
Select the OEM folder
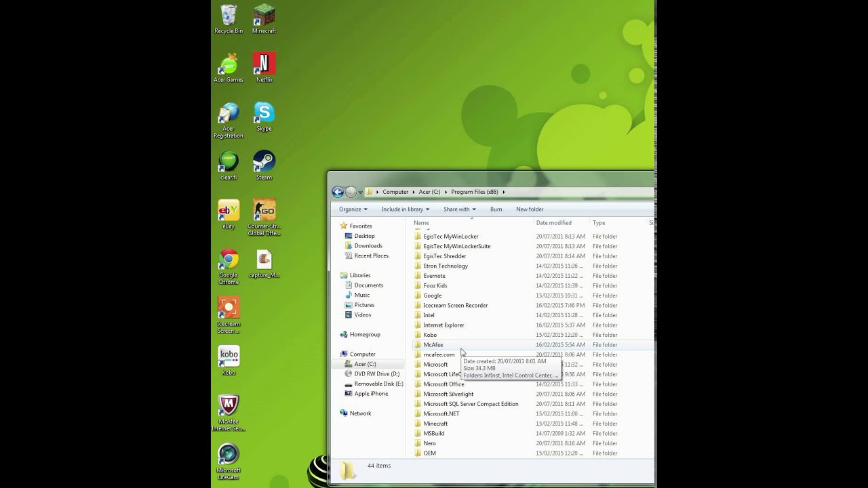pos(429,453)
